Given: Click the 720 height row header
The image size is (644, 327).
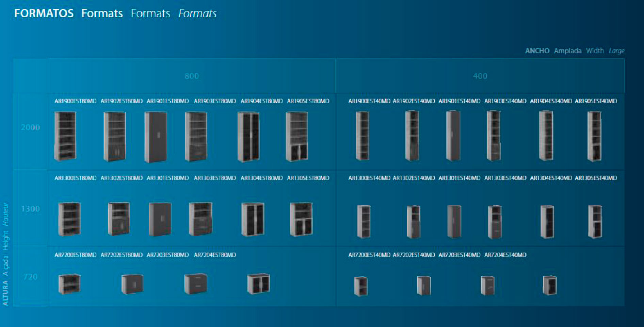Looking at the screenshot, I should (30, 277).
